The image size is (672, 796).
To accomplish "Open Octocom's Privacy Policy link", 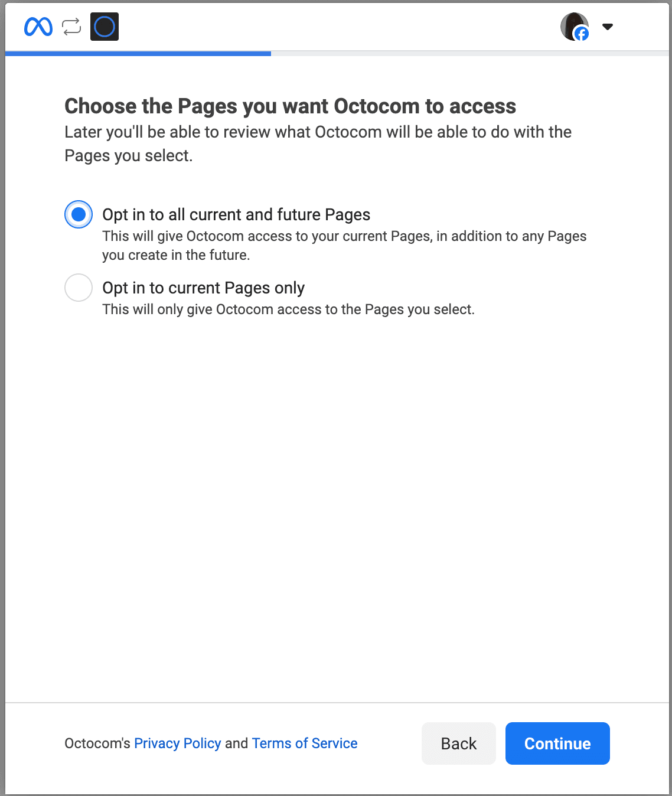I will 177,743.
